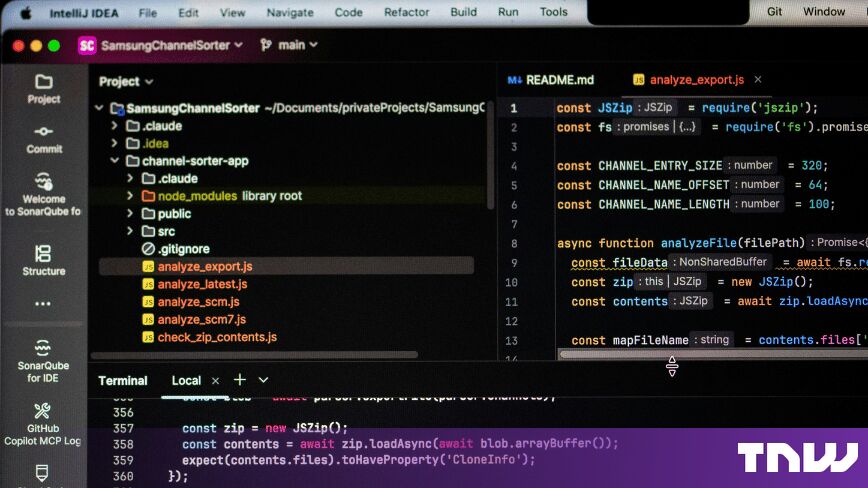The height and width of the screenshot is (488, 868).
Task: Open the Code menu
Action: (348, 12)
